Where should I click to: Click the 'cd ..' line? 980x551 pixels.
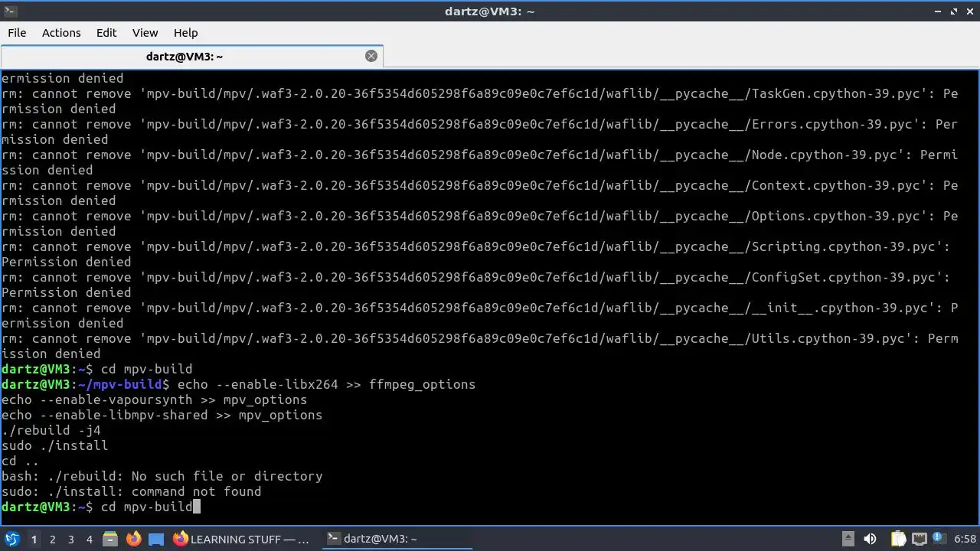tap(20, 461)
